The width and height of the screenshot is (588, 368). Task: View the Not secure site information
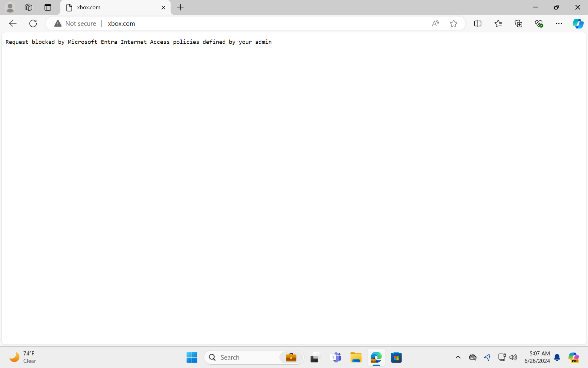click(75, 24)
